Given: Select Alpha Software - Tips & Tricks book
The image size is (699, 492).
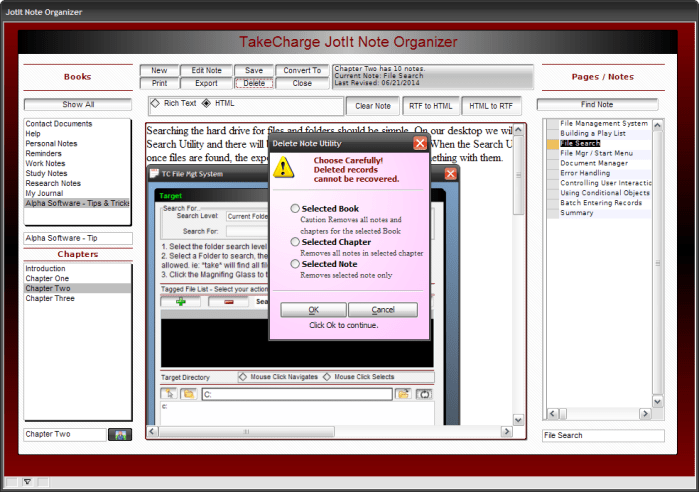Looking at the screenshot, I should [x=77, y=203].
